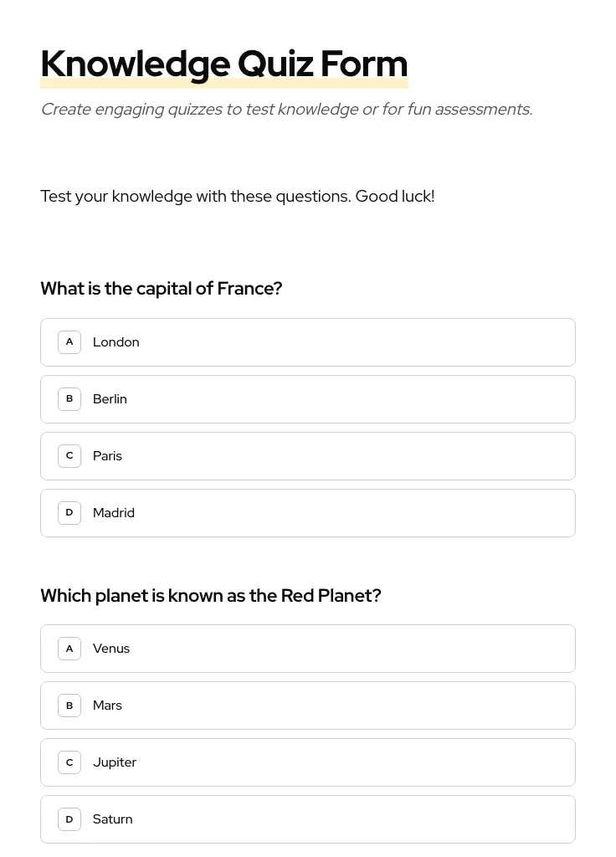Viewport: 616px width, 857px height.
Task: Click the letter D badge beside Saturn
Action: click(x=69, y=819)
